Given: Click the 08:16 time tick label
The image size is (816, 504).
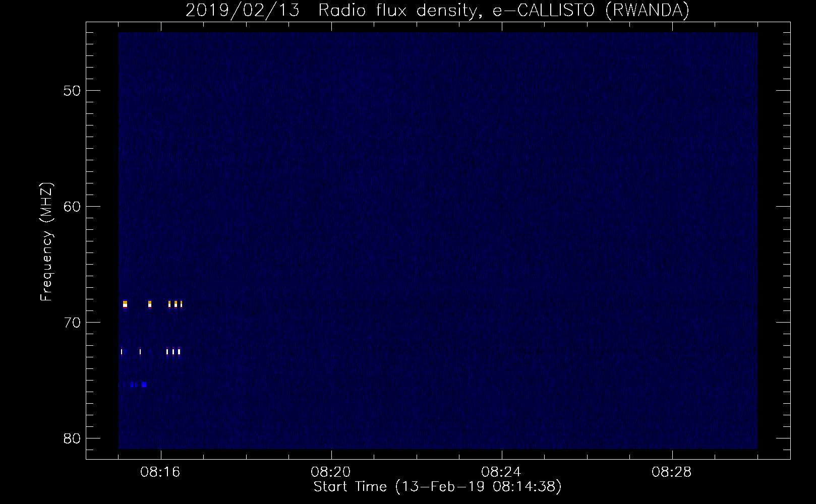Looking at the screenshot, I should [160, 472].
